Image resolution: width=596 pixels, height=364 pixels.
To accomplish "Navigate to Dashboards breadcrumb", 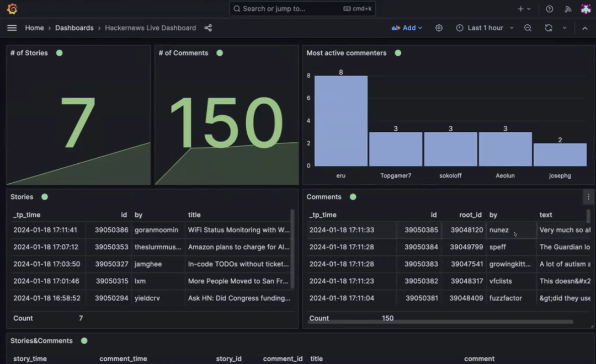I will coord(74,28).
